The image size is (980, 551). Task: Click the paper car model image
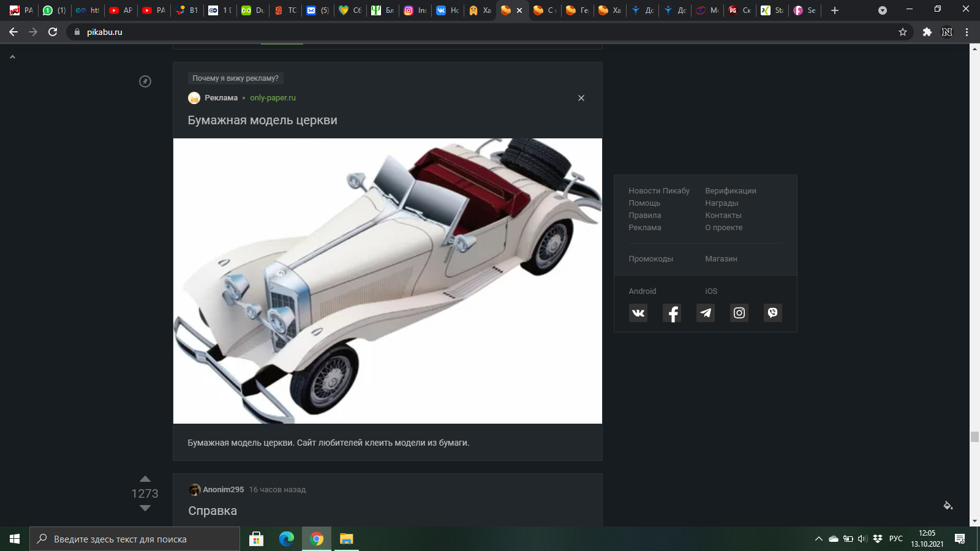[x=387, y=280]
